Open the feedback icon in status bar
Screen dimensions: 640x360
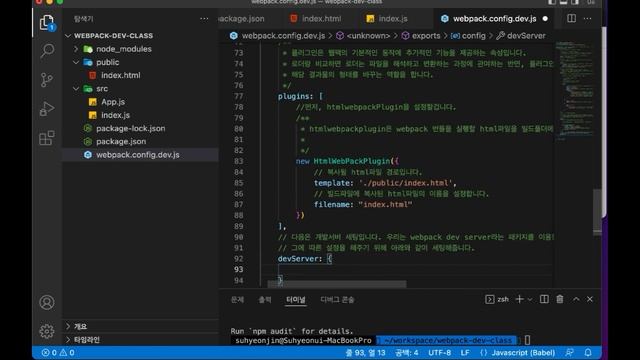pyautogui.click(x=569, y=352)
